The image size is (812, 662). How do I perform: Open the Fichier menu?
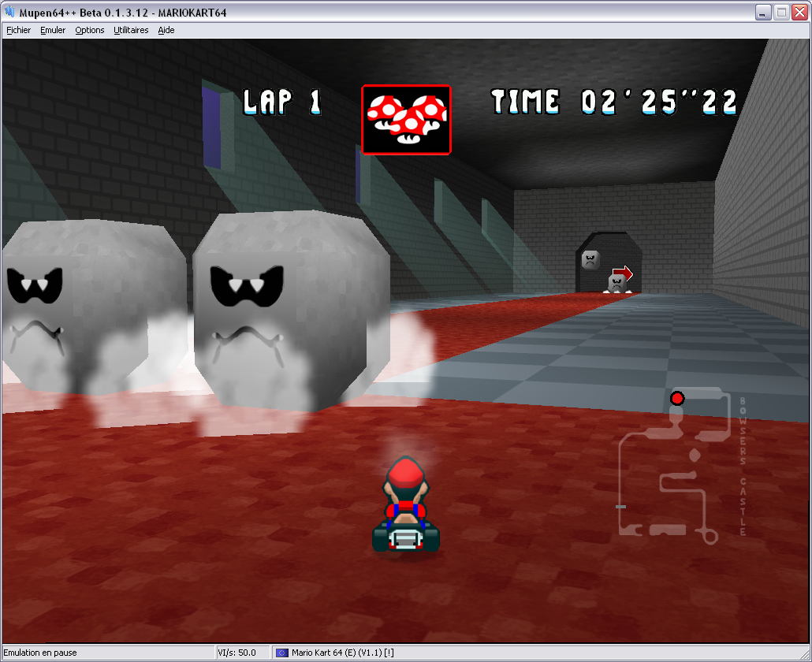point(18,30)
